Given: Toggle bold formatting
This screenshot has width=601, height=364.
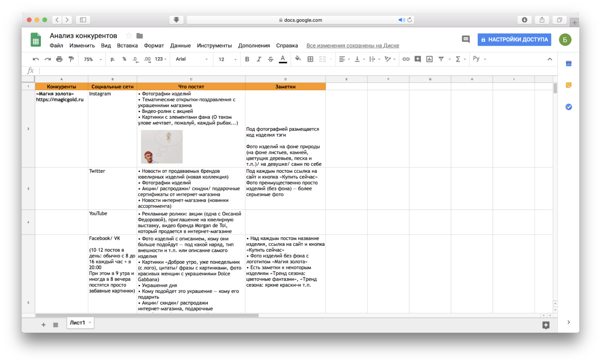Looking at the screenshot, I should coord(247,59).
